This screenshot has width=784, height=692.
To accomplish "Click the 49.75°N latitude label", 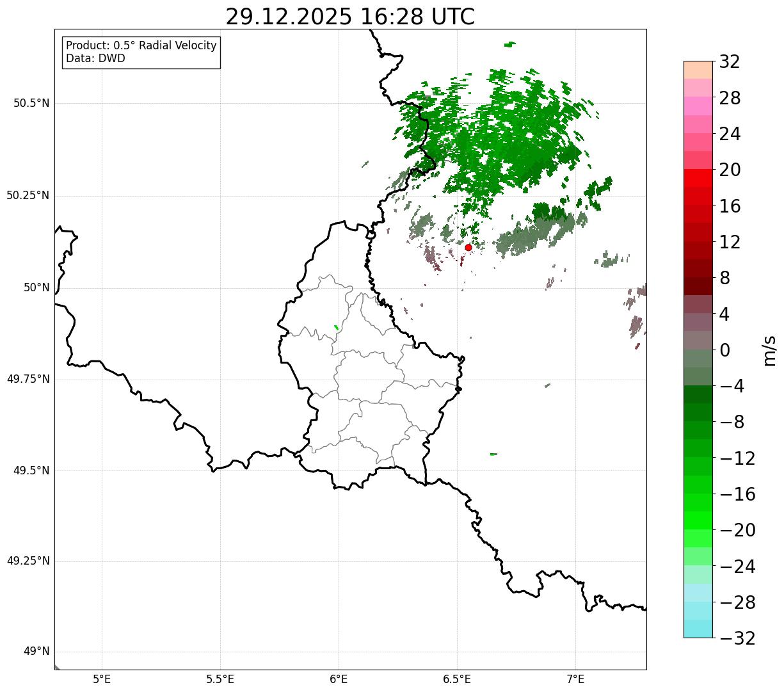I will [x=28, y=379].
